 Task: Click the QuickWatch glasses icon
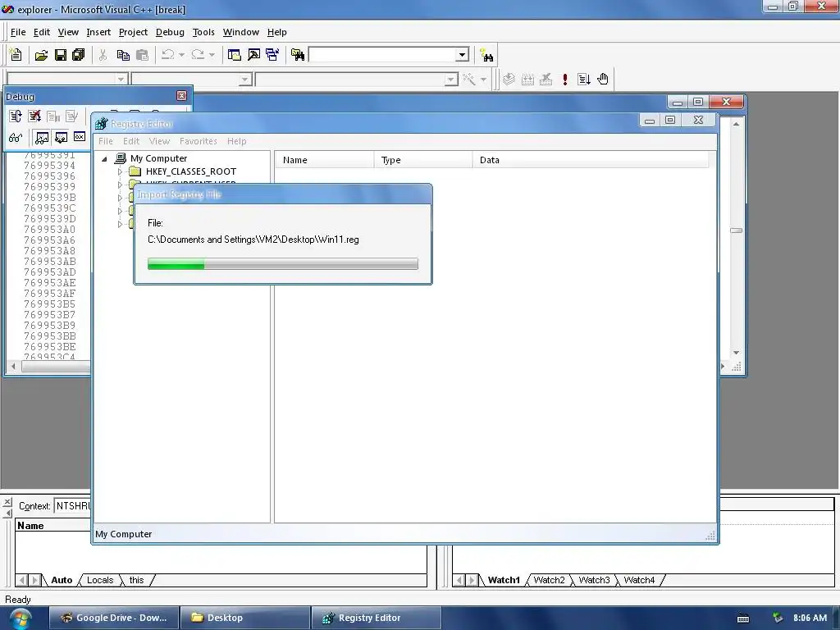[16, 138]
